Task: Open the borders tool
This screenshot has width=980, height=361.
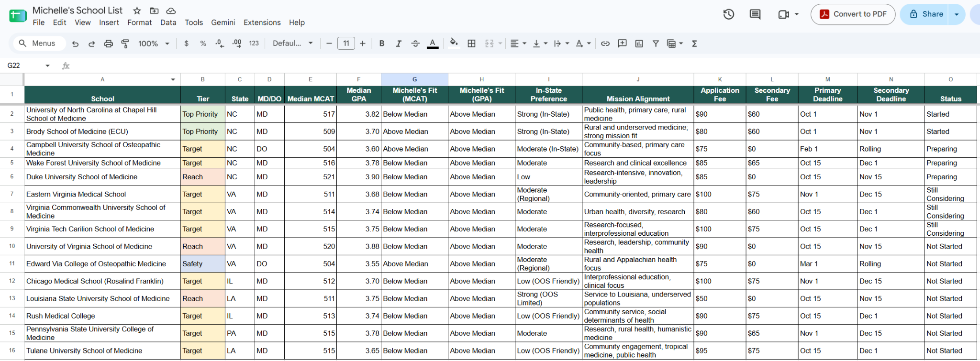Action: (x=471, y=44)
